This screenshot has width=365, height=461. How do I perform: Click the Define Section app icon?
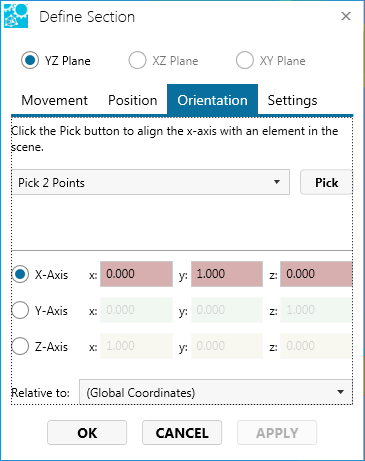pos(16,16)
